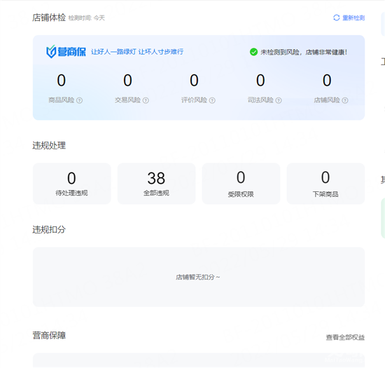Image resolution: width=385 pixels, height=368 pixels.
Task: Click help icon beside 店铺风险
Action: coord(345,100)
